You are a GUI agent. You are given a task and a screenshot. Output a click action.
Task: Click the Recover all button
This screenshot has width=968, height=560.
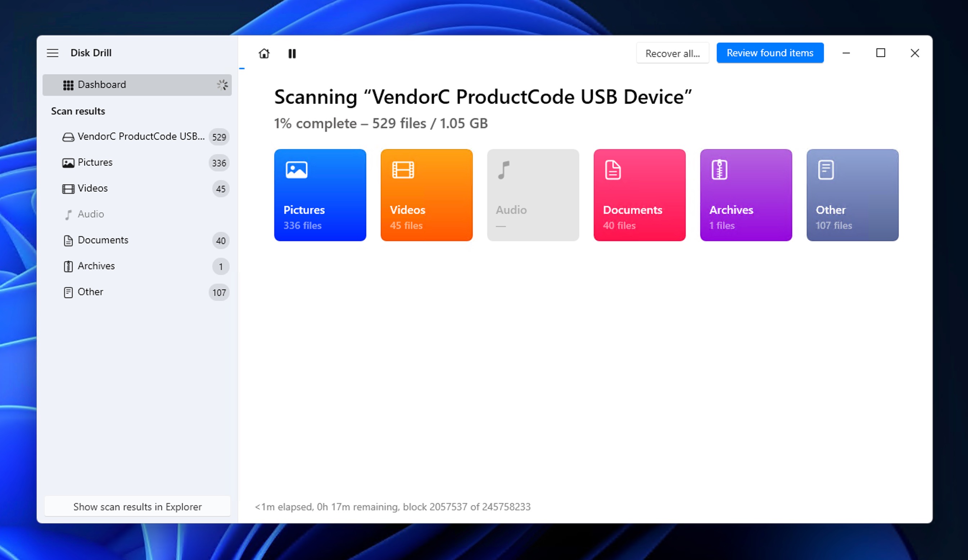pyautogui.click(x=673, y=53)
